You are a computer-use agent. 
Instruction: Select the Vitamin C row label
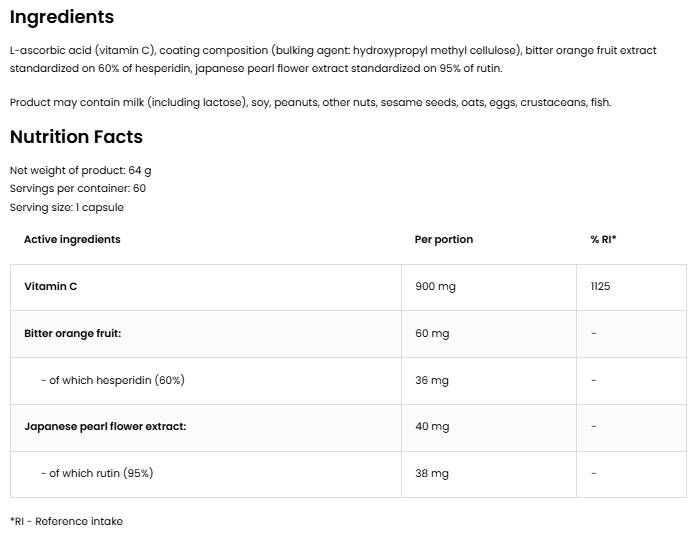pyautogui.click(x=51, y=286)
